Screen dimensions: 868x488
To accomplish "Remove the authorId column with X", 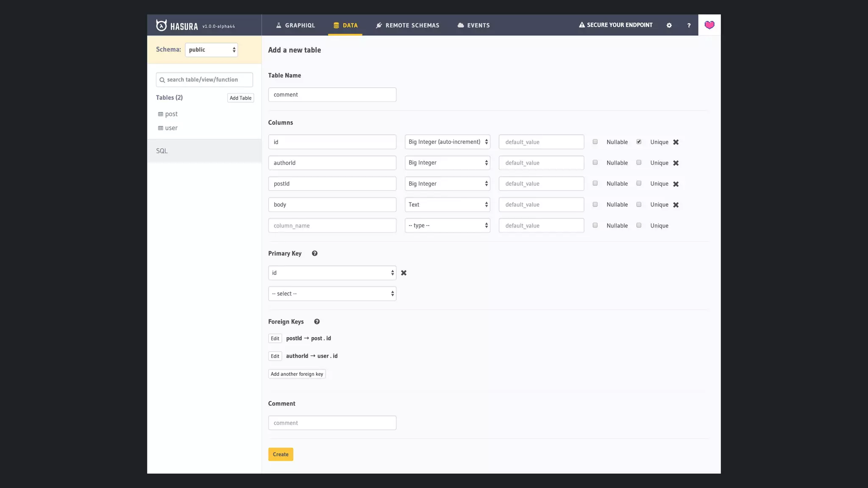I will point(676,163).
